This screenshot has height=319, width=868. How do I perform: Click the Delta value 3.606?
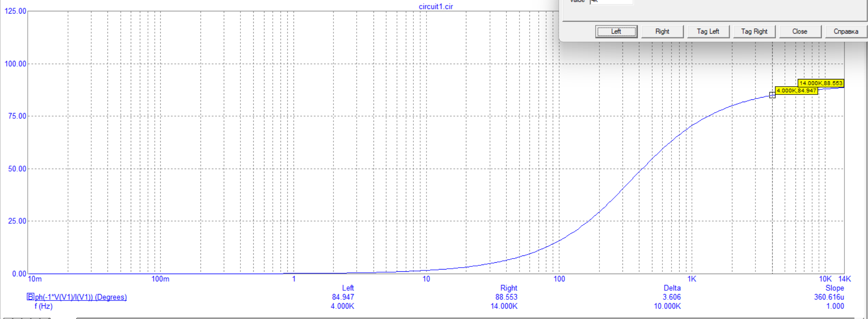tap(672, 297)
